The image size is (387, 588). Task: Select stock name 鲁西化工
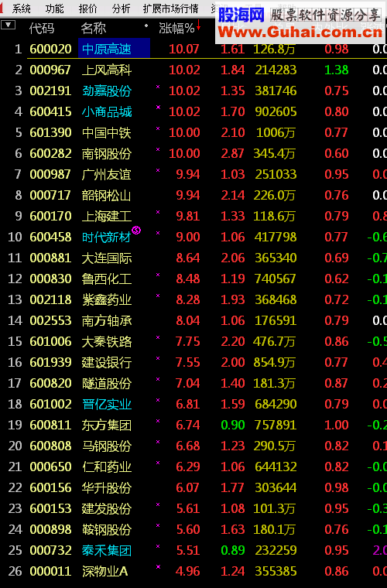(107, 279)
